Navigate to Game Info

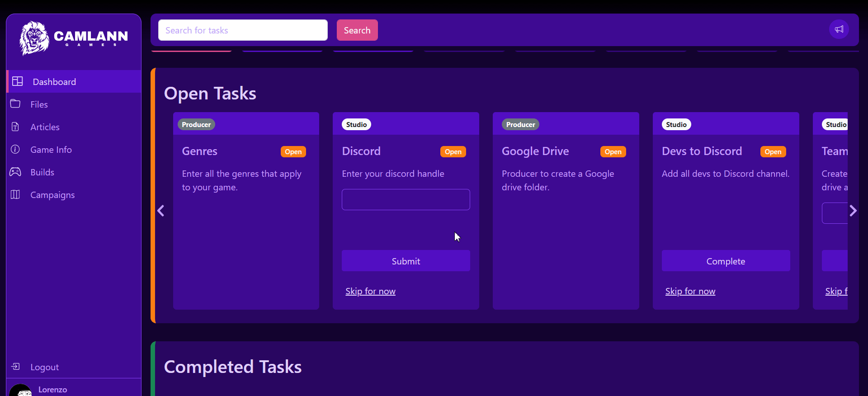pyautogui.click(x=74, y=149)
